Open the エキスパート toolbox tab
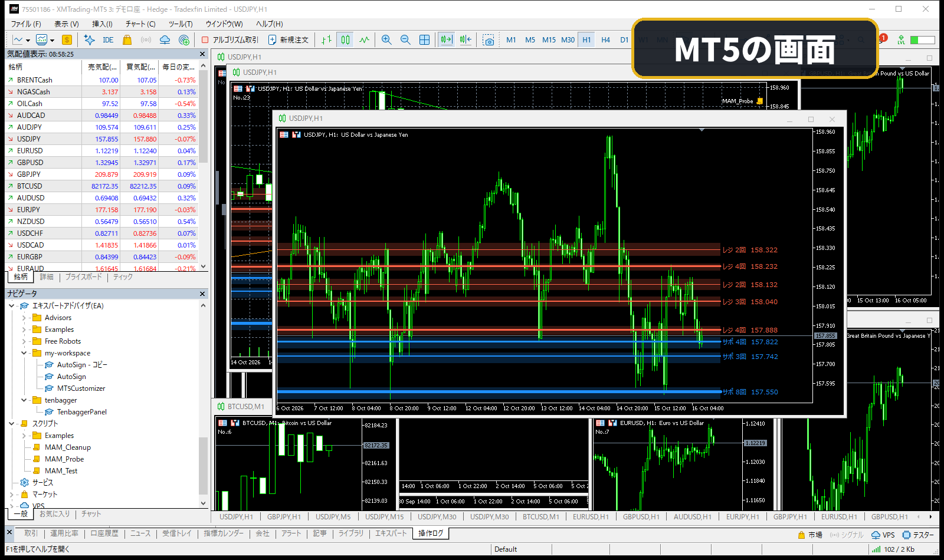This screenshot has height=560, width=944. [x=391, y=533]
